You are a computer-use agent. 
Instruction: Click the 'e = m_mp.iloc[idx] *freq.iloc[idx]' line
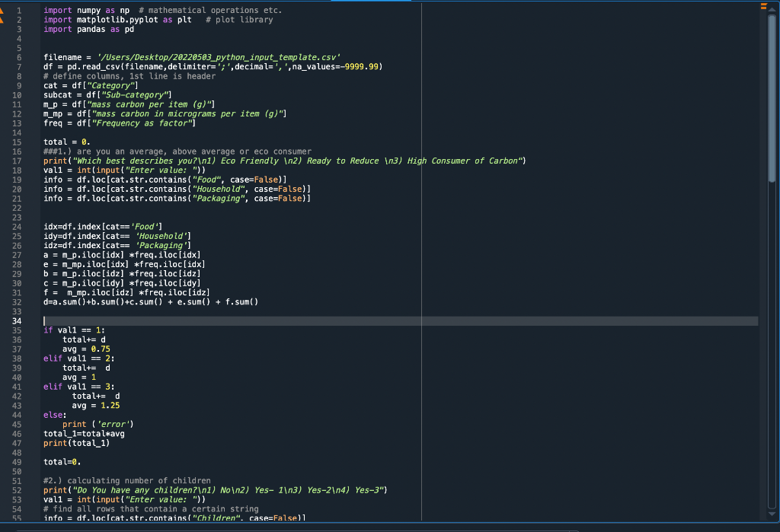click(124, 265)
